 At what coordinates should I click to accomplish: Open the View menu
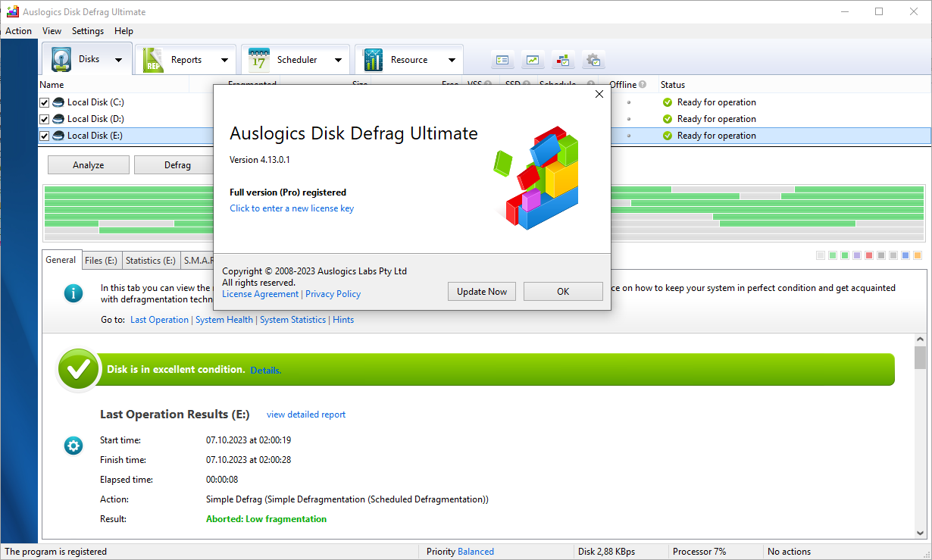pyautogui.click(x=52, y=31)
